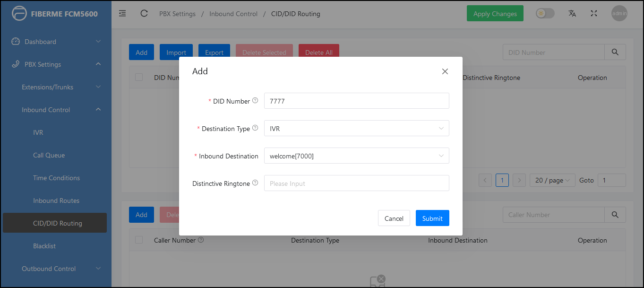
Task: Click the Inbound Destination column header
Action: [x=458, y=240]
